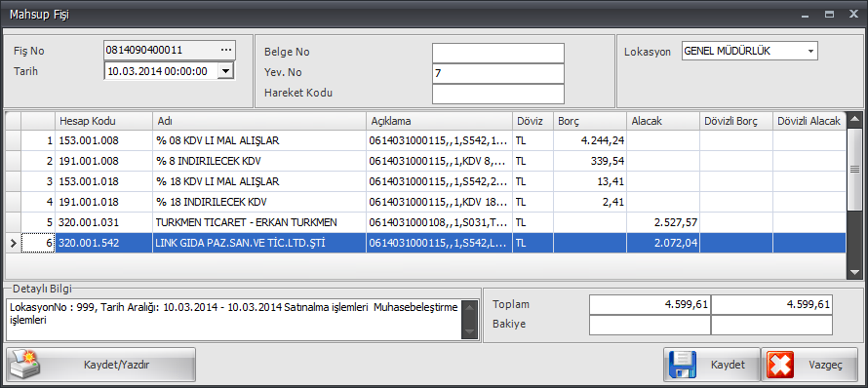The height and width of the screenshot is (388, 868).
Task: Click the Borç value 2,41
Action: (x=590, y=202)
